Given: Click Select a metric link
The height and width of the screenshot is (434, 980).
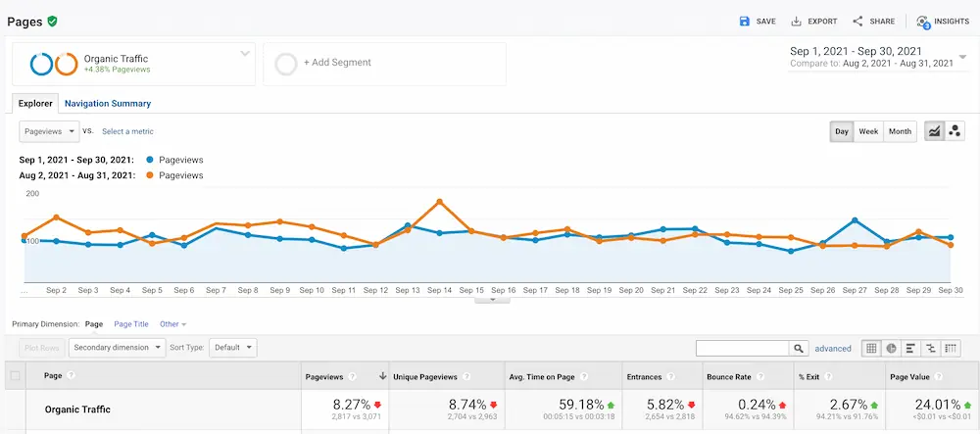Looking at the screenshot, I should (x=127, y=131).
